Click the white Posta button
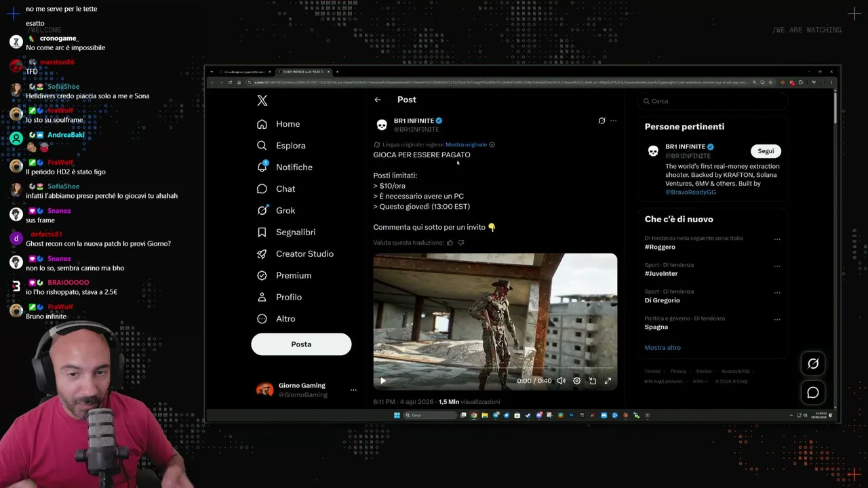 click(301, 344)
